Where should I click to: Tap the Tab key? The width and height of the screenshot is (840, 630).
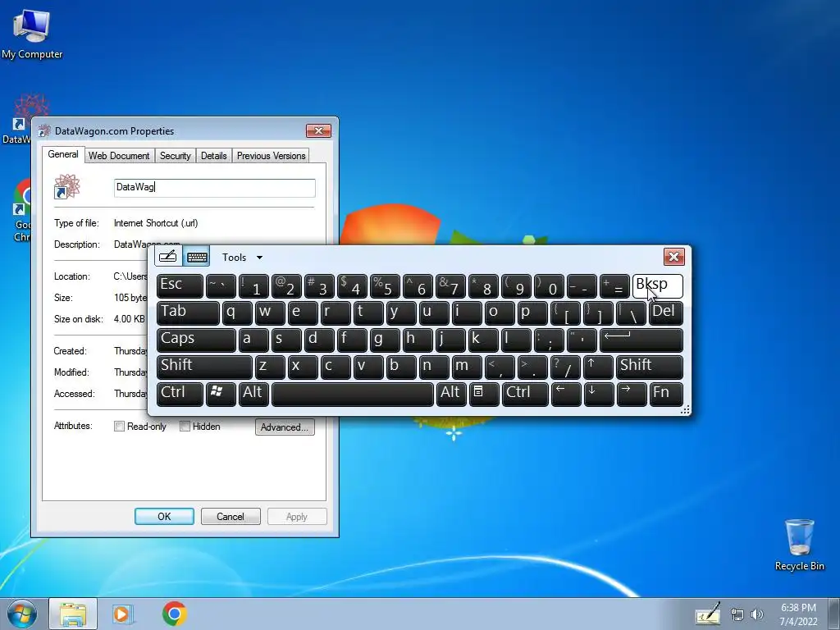(x=188, y=313)
